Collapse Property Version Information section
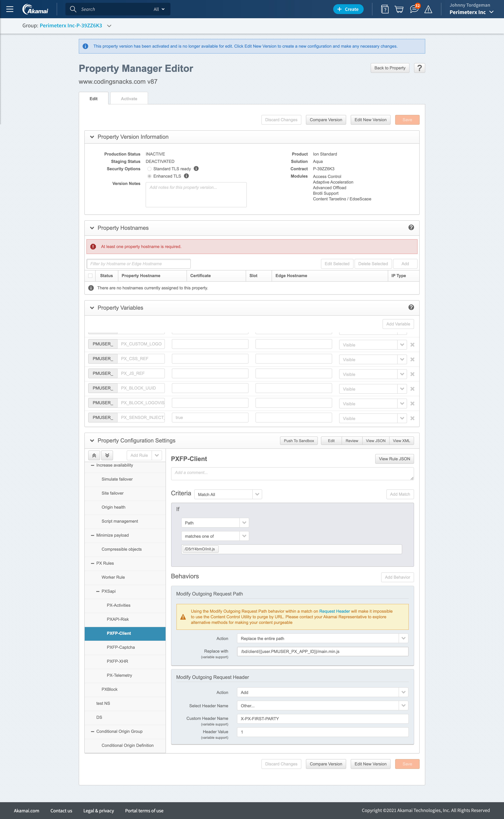 pyautogui.click(x=92, y=137)
